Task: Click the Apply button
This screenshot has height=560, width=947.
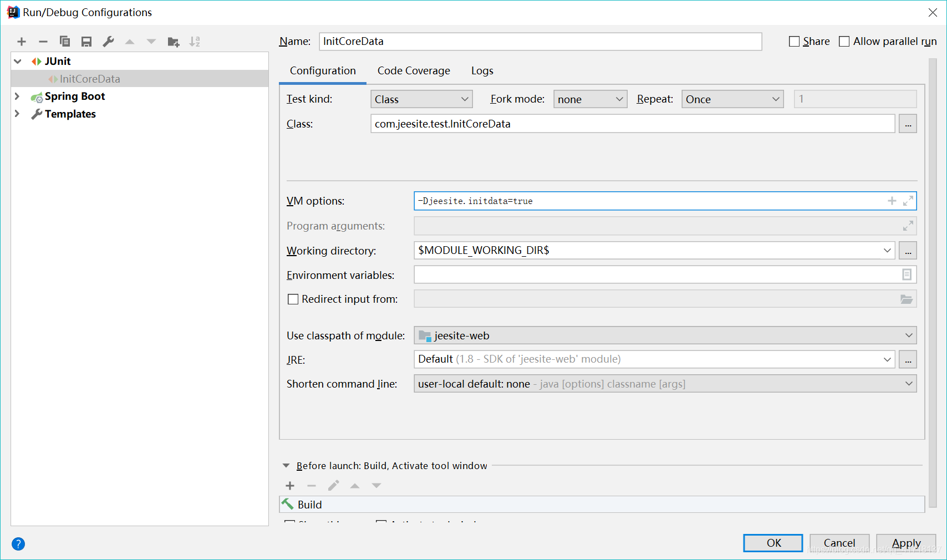Action: (906, 543)
